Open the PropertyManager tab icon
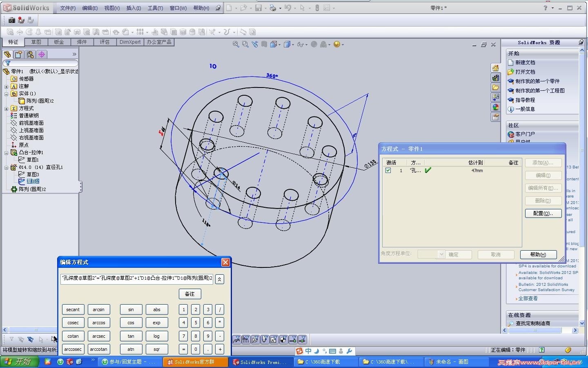This screenshot has width=588, height=368. pyautogui.click(x=18, y=54)
